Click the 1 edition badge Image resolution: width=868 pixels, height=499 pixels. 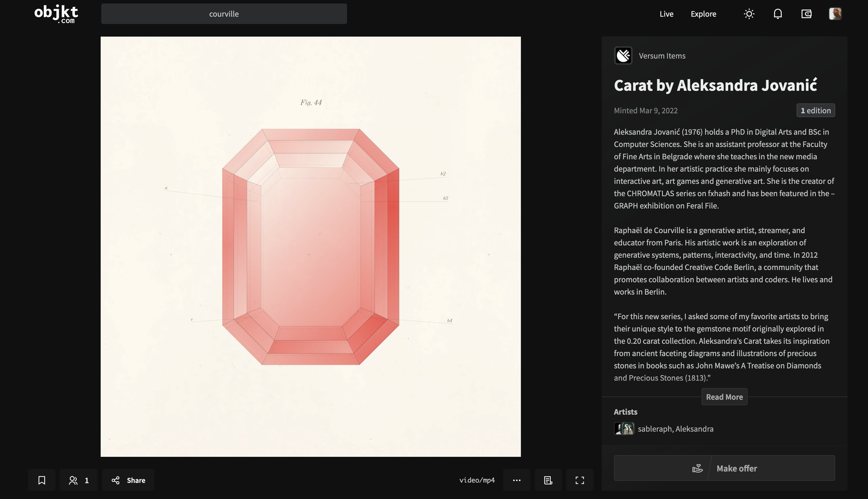coord(815,110)
